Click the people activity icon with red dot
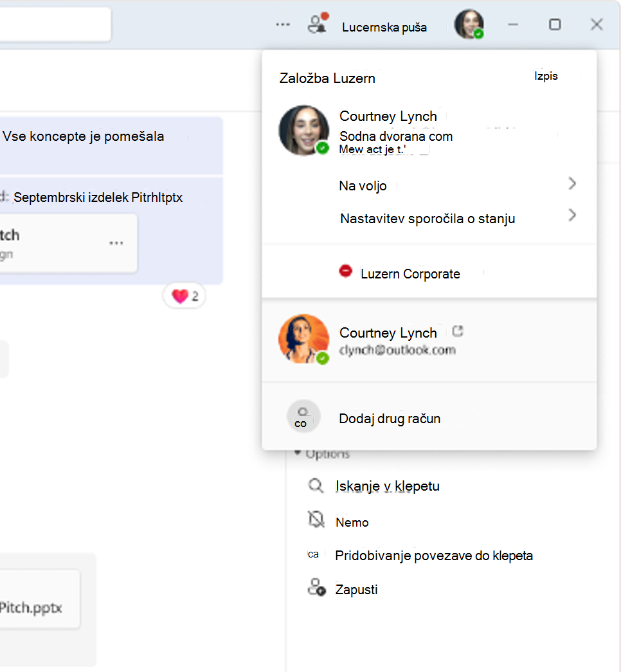The height and width of the screenshot is (672, 621). pyautogui.click(x=318, y=23)
